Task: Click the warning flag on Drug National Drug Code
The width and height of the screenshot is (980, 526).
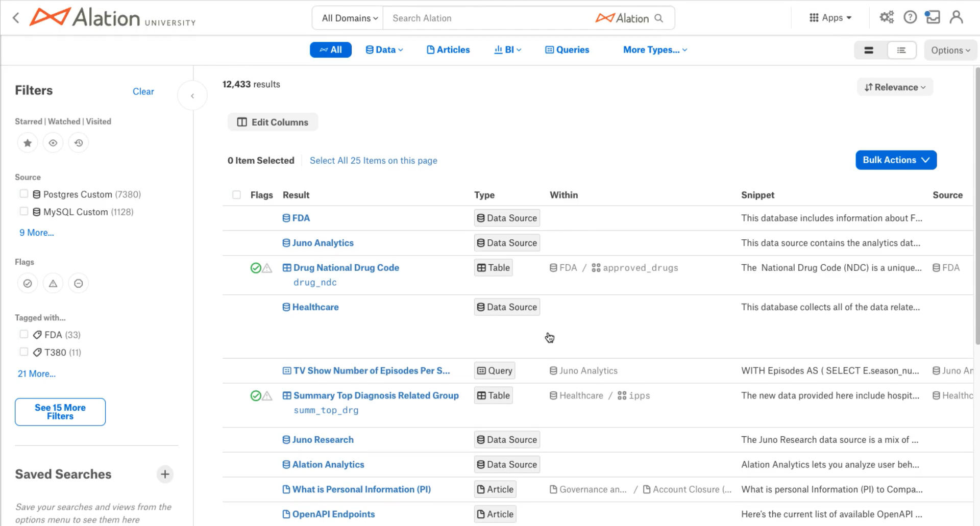Action: point(267,268)
